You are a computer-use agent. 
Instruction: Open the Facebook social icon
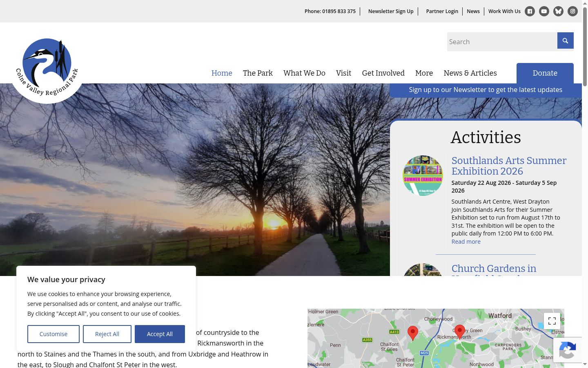[530, 11]
